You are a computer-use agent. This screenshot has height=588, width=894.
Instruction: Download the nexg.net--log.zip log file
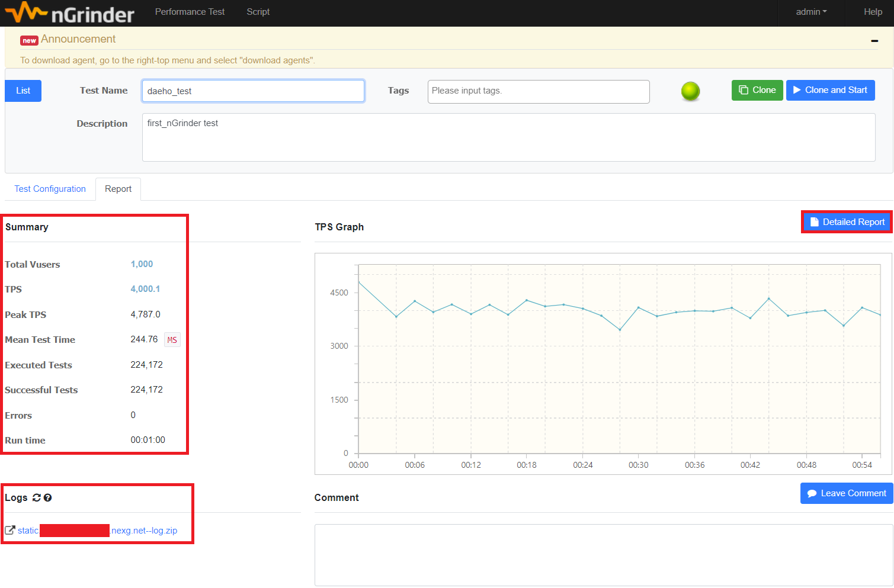pyautogui.click(x=98, y=531)
